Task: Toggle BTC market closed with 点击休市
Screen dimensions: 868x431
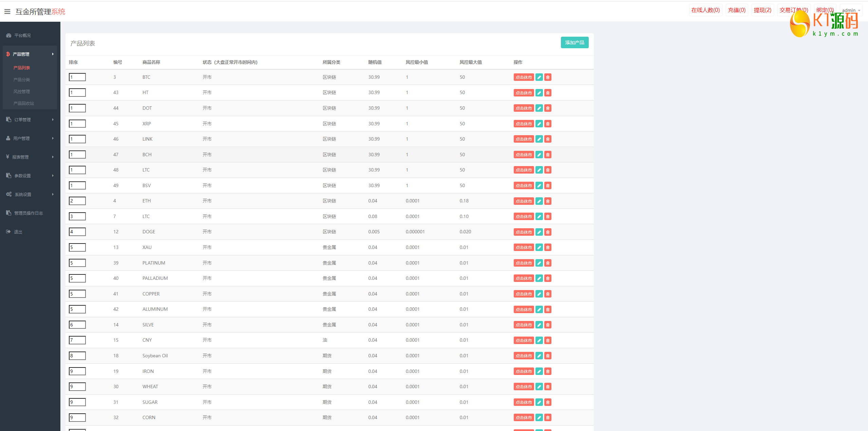Action: tap(524, 77)
